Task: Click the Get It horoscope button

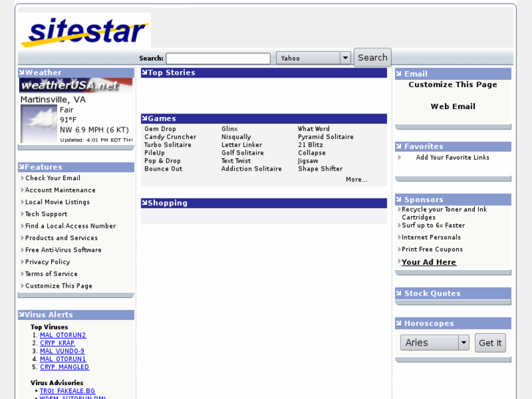Action: pos(490,343)
